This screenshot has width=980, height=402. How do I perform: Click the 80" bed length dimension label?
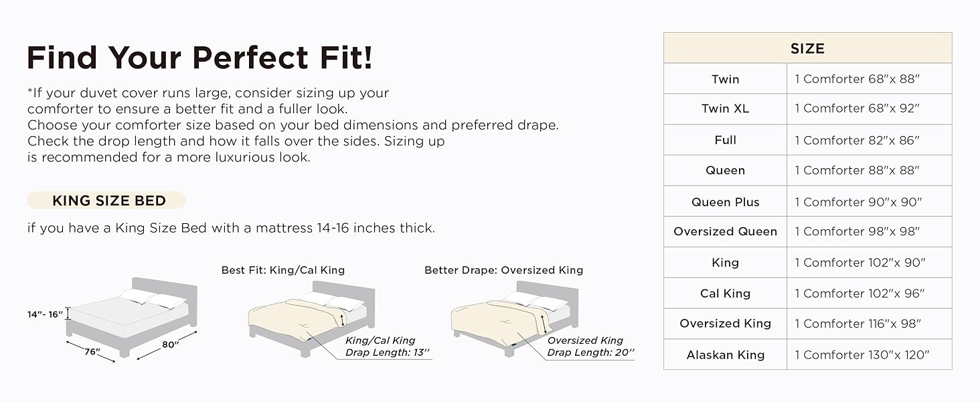(171, 344)
